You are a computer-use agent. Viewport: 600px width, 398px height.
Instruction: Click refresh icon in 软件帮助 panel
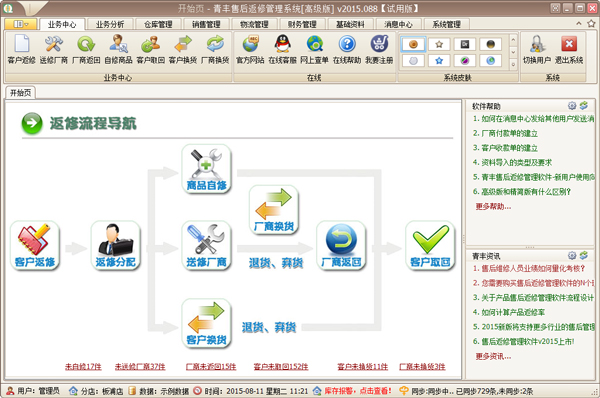[584, 106]
